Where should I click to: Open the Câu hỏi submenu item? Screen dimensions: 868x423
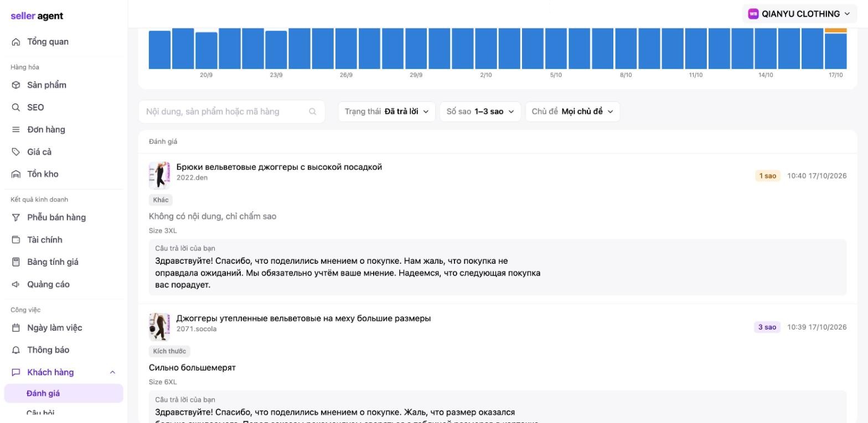pos(64,413)
